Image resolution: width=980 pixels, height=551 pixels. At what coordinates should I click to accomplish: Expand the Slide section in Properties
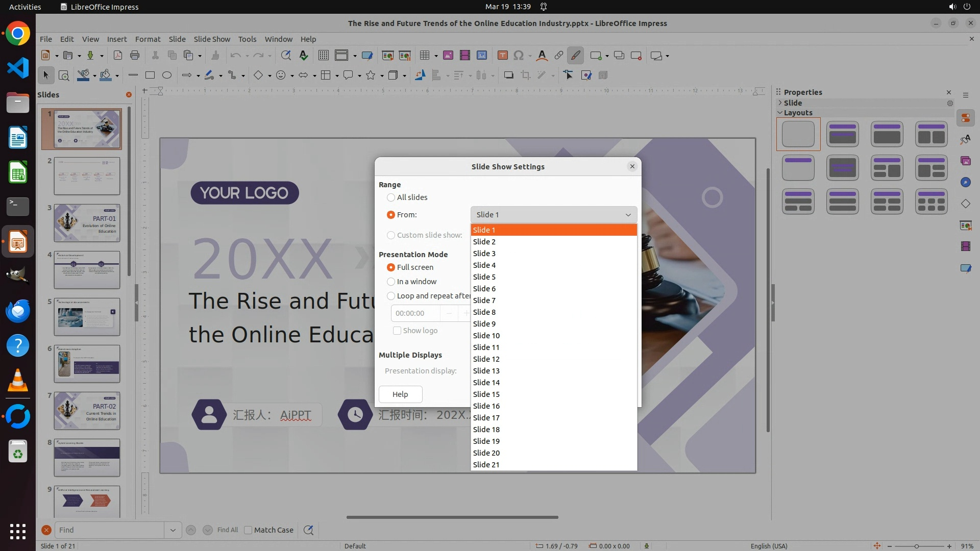point(780,103)
